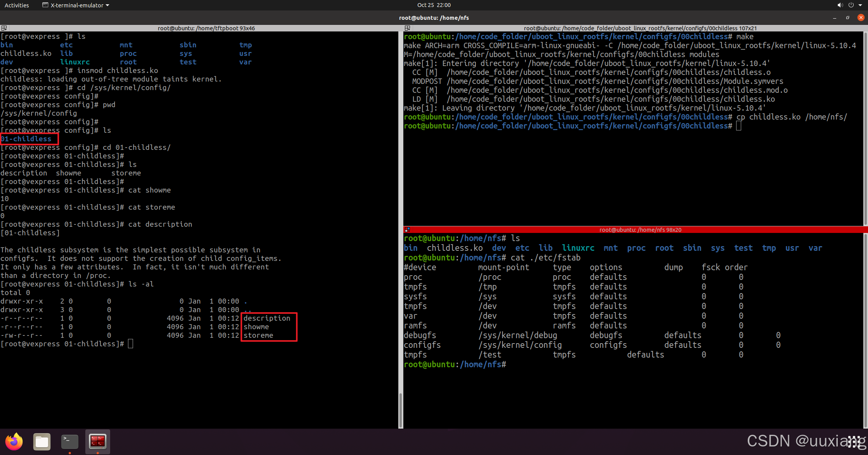The width and height of the screenshot is (868, 455).
Task: Select the red /home/nfs pane titlebar
Action: click(640, 229)
